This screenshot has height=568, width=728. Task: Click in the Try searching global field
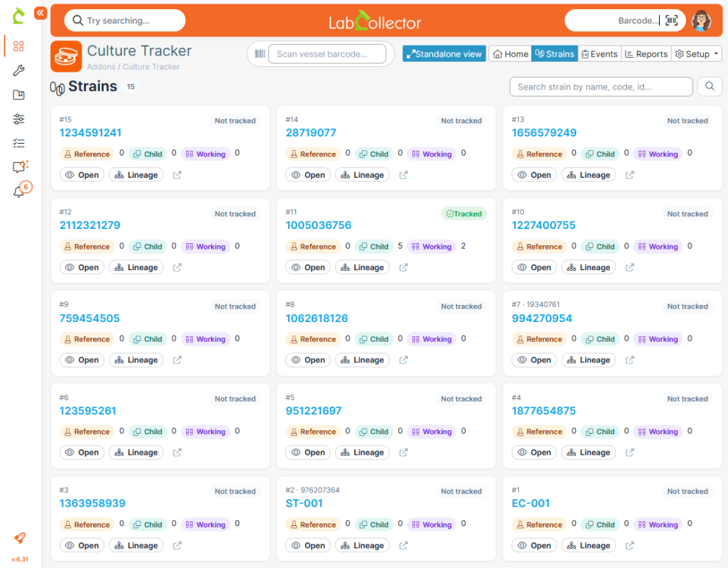click(125, 21)
